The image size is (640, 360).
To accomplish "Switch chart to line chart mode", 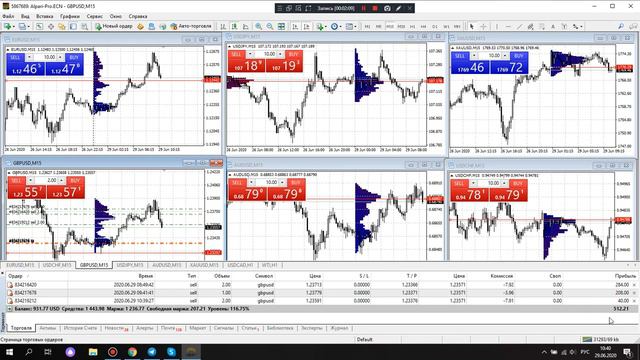I will click(x=246, y=27).
